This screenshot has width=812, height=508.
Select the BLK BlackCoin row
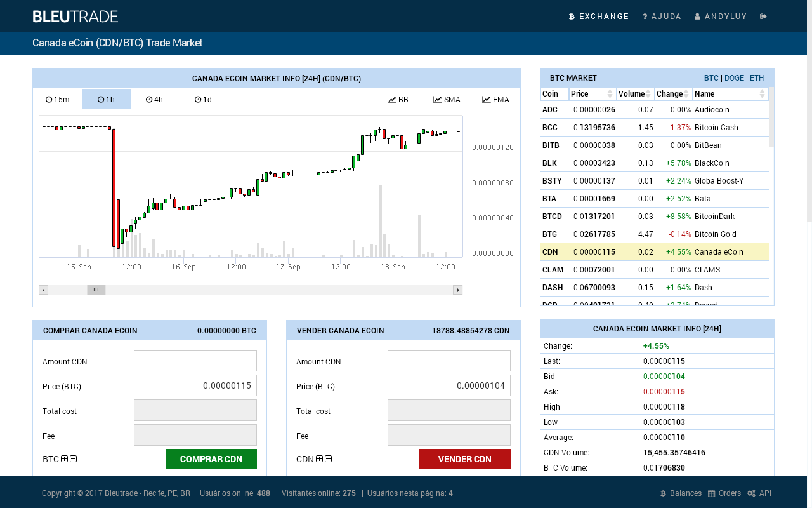(655, 163)
